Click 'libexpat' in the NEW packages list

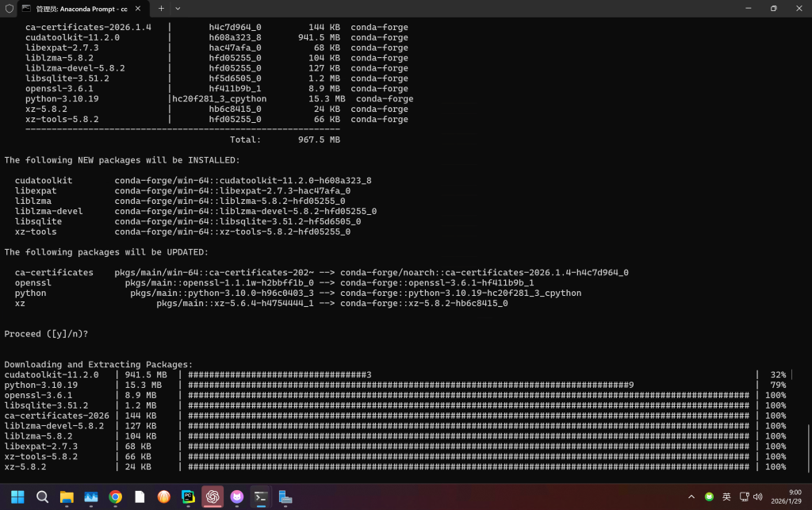click(x=36, y=190)
